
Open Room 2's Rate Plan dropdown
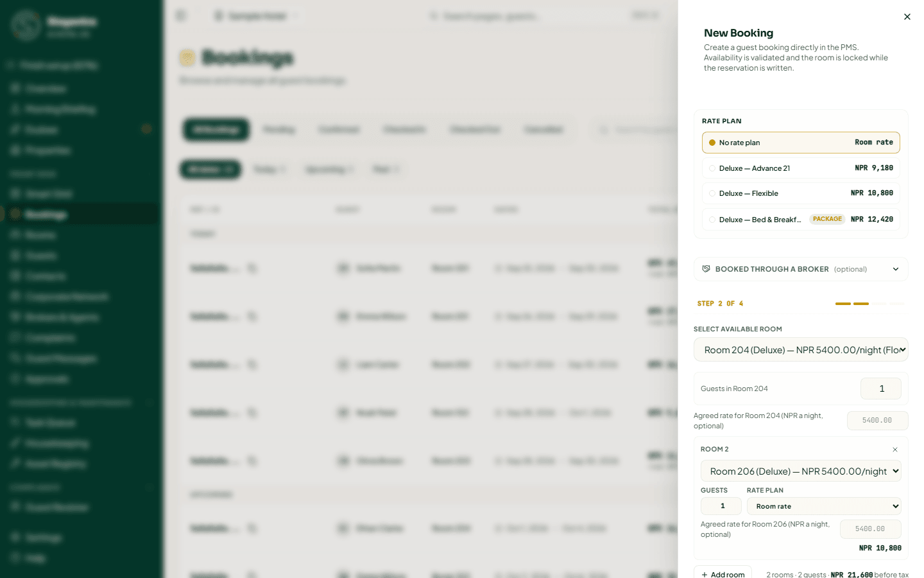click(824, 506)
